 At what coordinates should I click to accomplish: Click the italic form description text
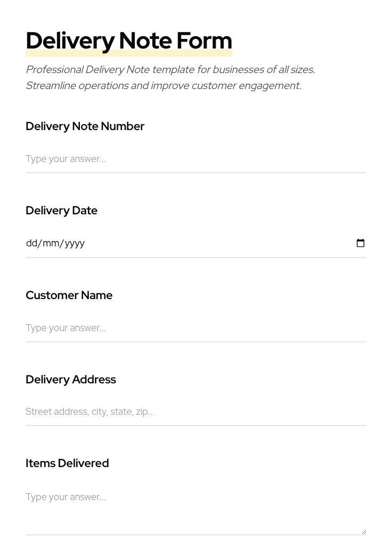pyautogui.click(x=170, y=77)
